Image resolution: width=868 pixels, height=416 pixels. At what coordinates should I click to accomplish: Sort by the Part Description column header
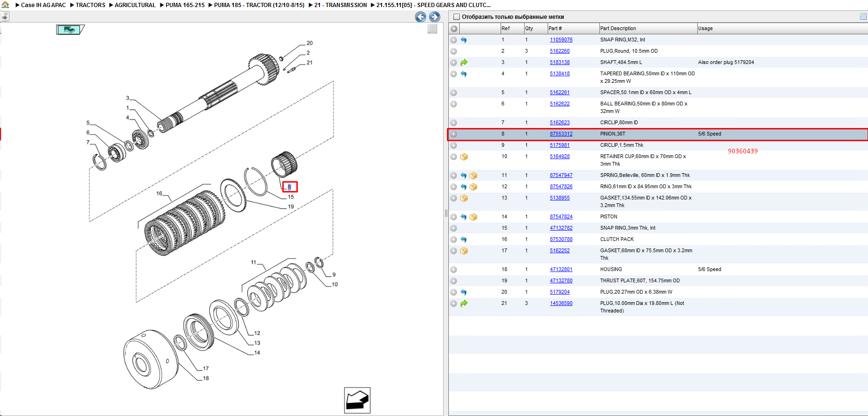pyautogui.click(x=648, y=29)
